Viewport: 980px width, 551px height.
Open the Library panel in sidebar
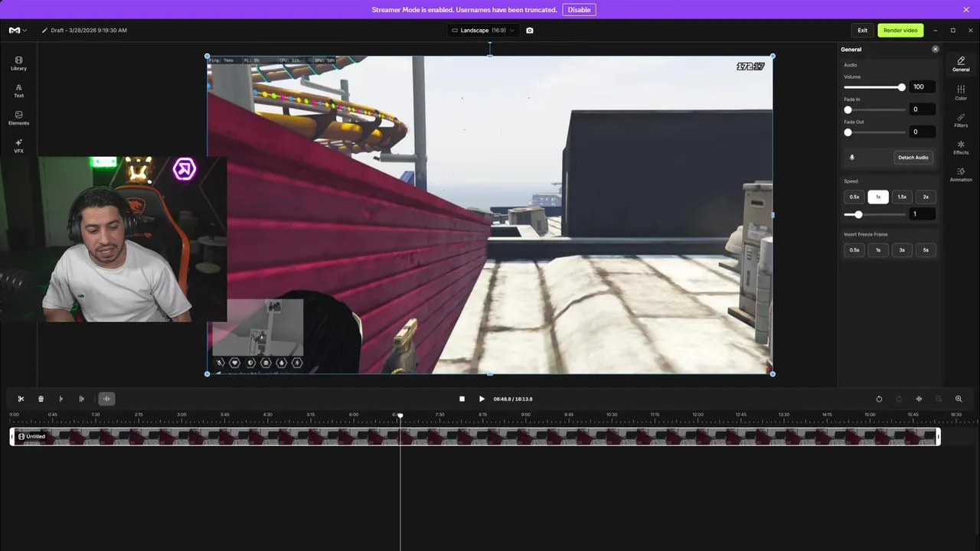(x=18, y=63)
